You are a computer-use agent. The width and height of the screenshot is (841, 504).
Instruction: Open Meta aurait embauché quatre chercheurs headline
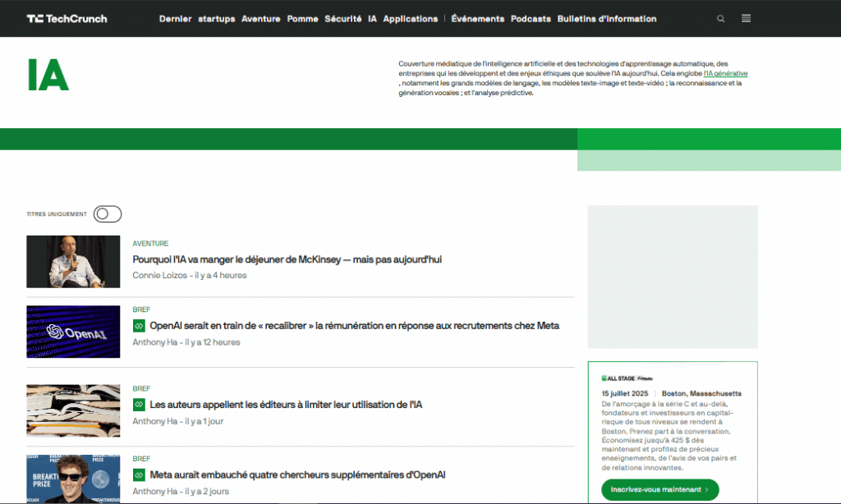coord(297,474)
